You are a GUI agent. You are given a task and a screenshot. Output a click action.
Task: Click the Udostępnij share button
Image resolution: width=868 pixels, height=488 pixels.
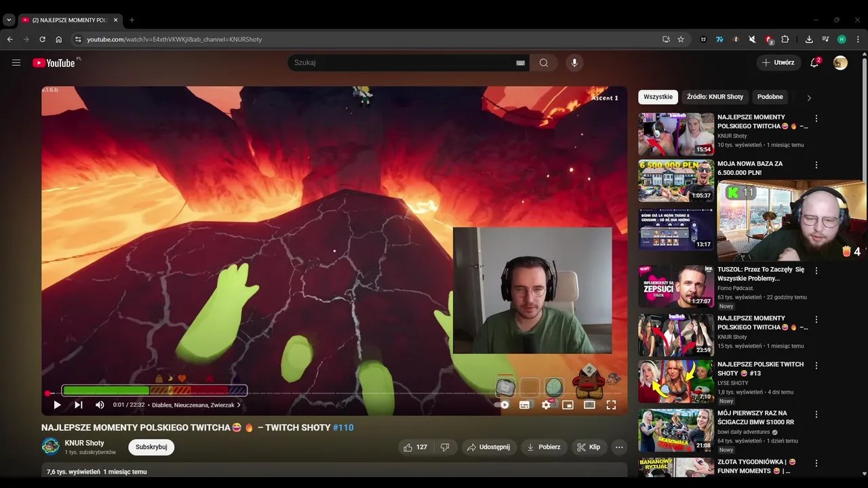click(488, 447)
